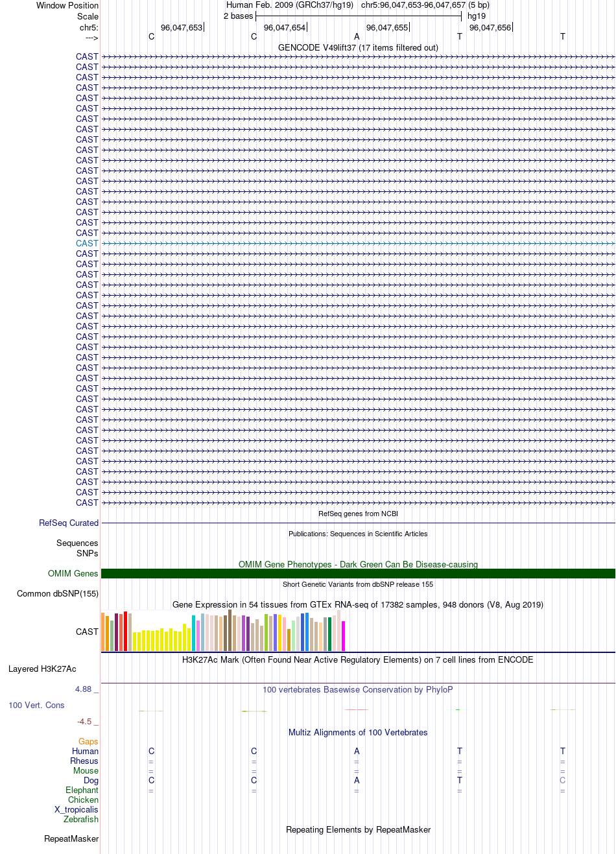Select the light-blue highlighted CAST transcript label
Screen dimensions: 616x854
pyautogui.click(x=87, y=243)
